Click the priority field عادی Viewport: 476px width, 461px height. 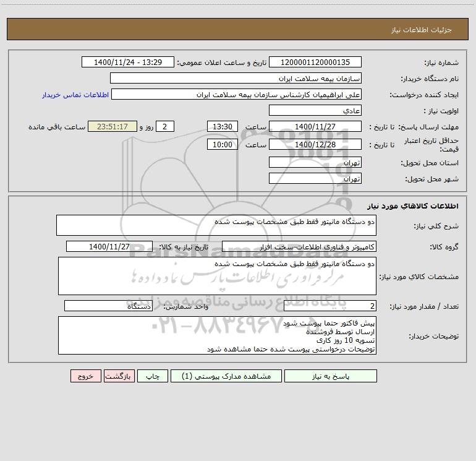click(315, 110)
